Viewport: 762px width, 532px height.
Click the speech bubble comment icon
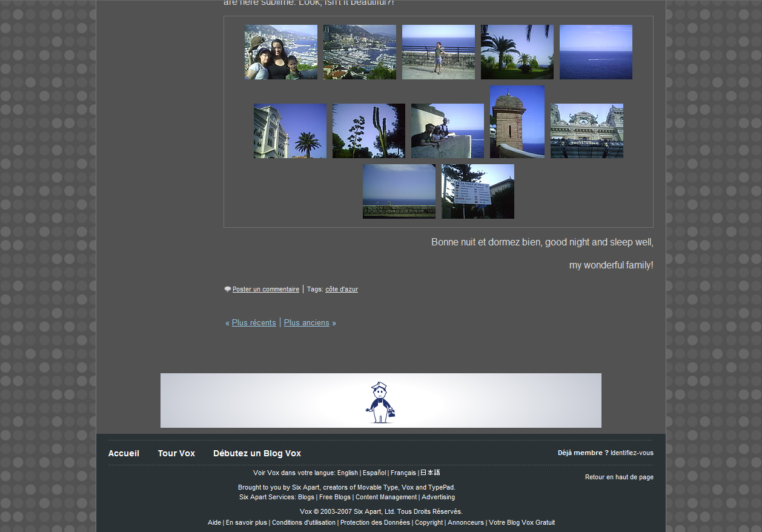228,290
